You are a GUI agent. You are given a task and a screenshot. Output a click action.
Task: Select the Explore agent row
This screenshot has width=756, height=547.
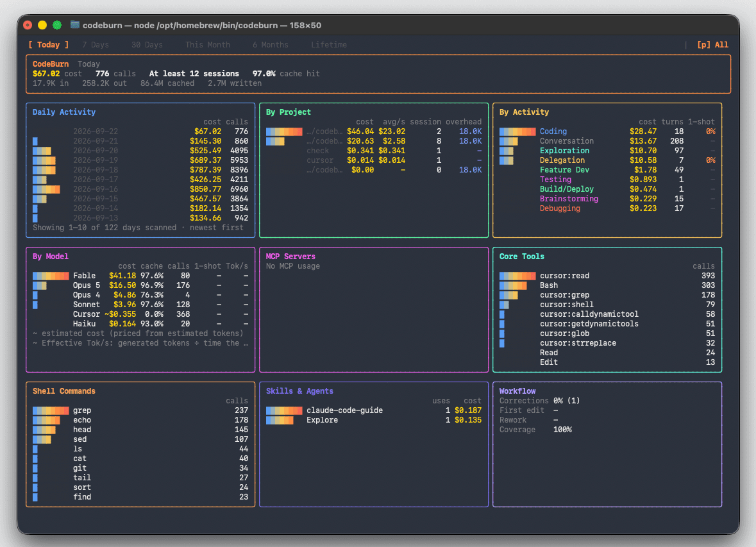coord(374,420)
